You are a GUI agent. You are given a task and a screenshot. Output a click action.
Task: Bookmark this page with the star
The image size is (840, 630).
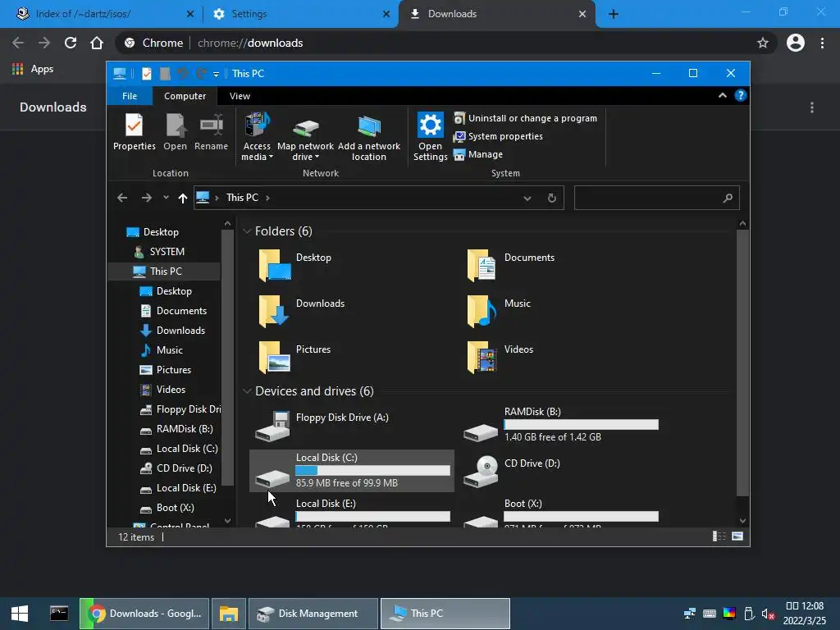(763, 43)
